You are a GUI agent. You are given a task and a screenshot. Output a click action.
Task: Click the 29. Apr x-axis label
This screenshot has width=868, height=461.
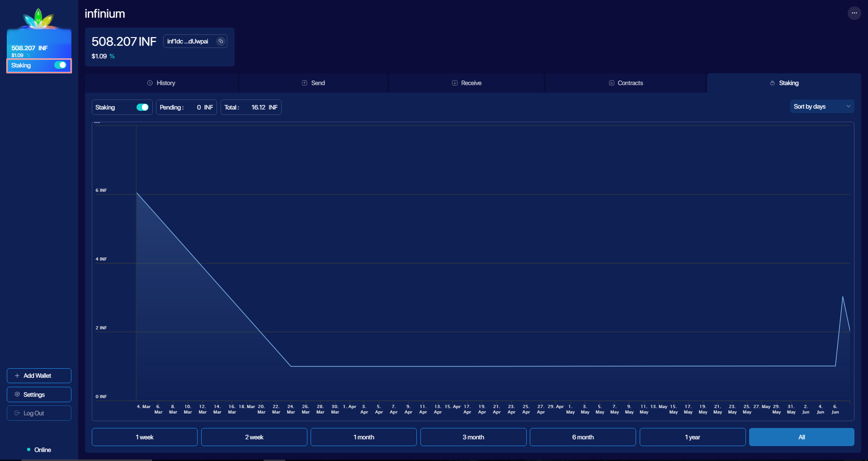click(556, 407)
